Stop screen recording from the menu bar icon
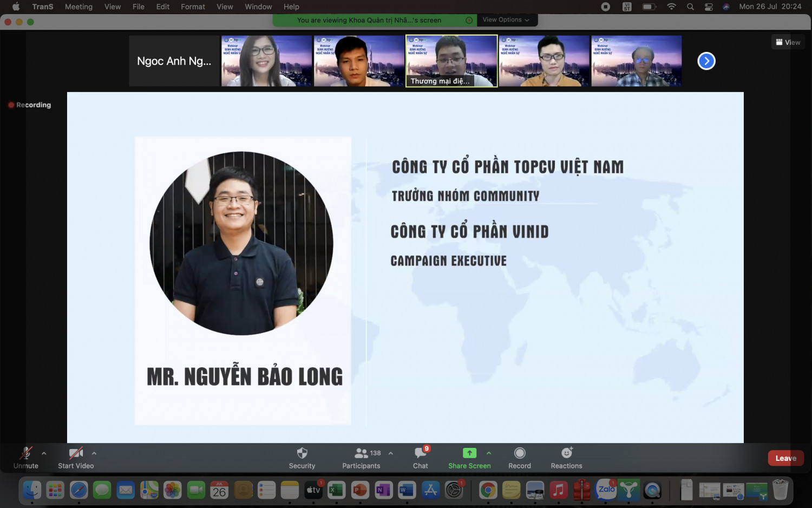Image resolution: width=812 pixels, height=508 pixels. tap(606, 6)
